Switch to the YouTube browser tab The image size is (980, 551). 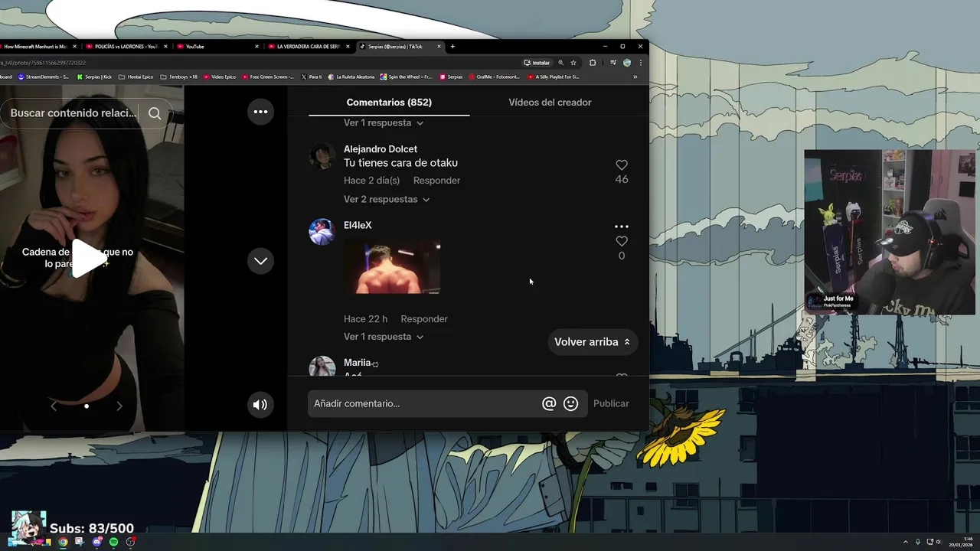point(217,47)
